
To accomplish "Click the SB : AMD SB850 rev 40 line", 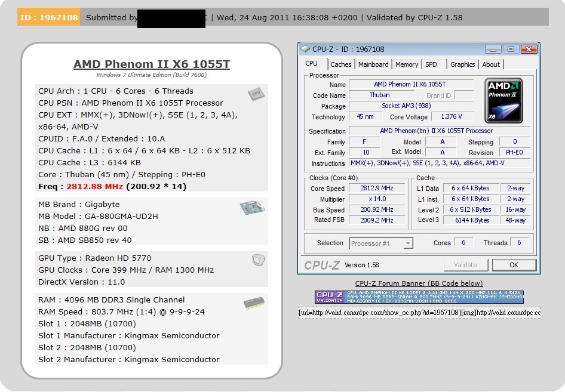I will (x=85, y=240).
